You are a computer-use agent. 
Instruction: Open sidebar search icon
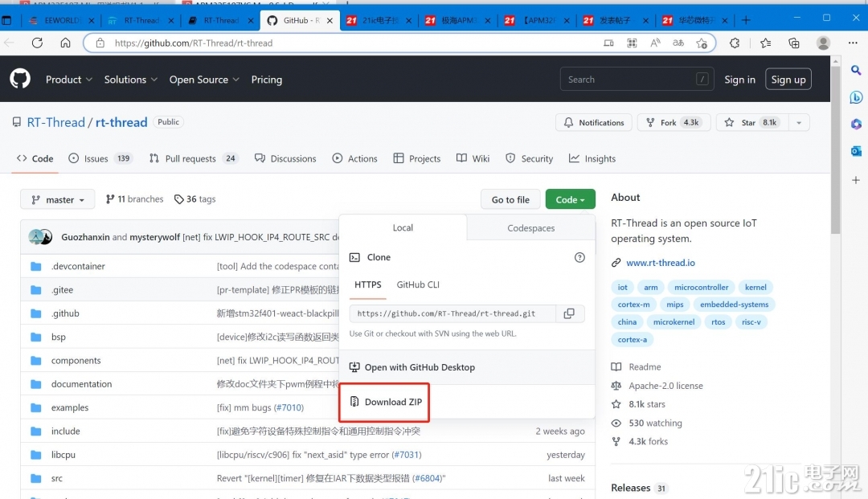pos(856,70)
